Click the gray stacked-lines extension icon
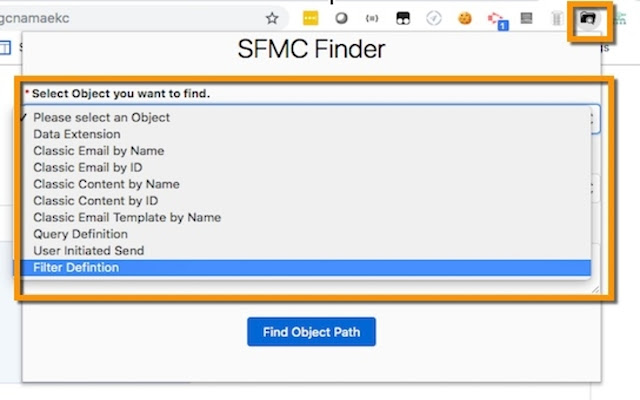This screenshot has width=640, height=400. [x=526, y=18]
